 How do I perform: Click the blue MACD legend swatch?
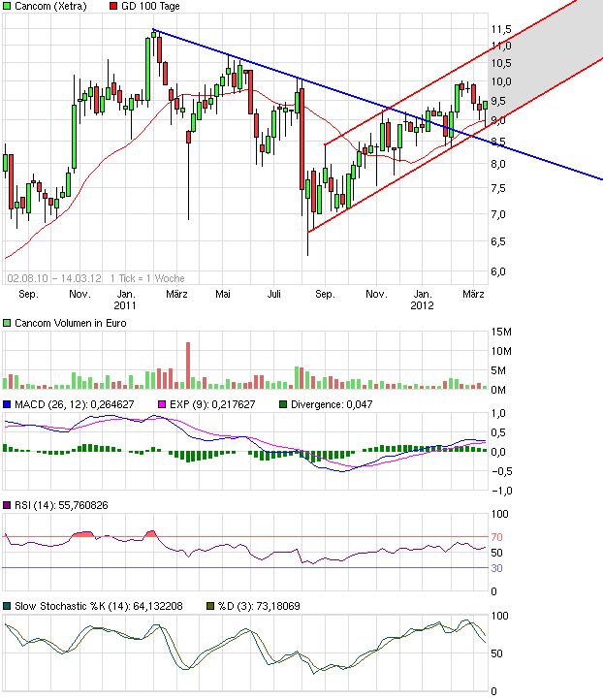pos(7,404)
